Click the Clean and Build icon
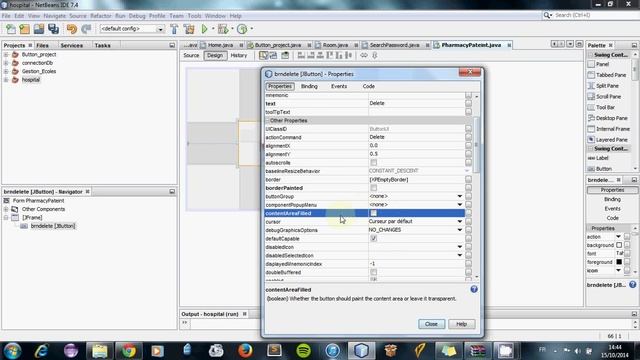This screenshot has height=360, width=640. (189, 29)
